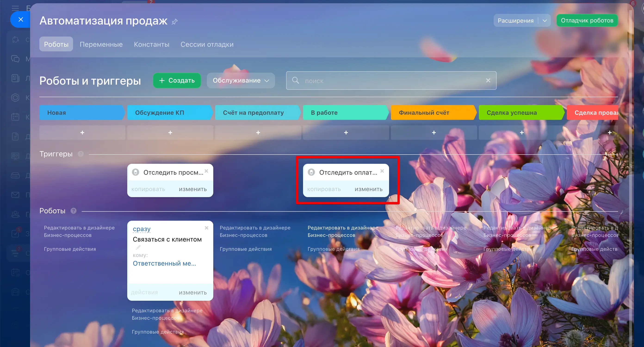Screen dimensions: 644x347
Task: Open the Обслуживание dropdown
Action: pyautogui.click(x=241, y=80)
